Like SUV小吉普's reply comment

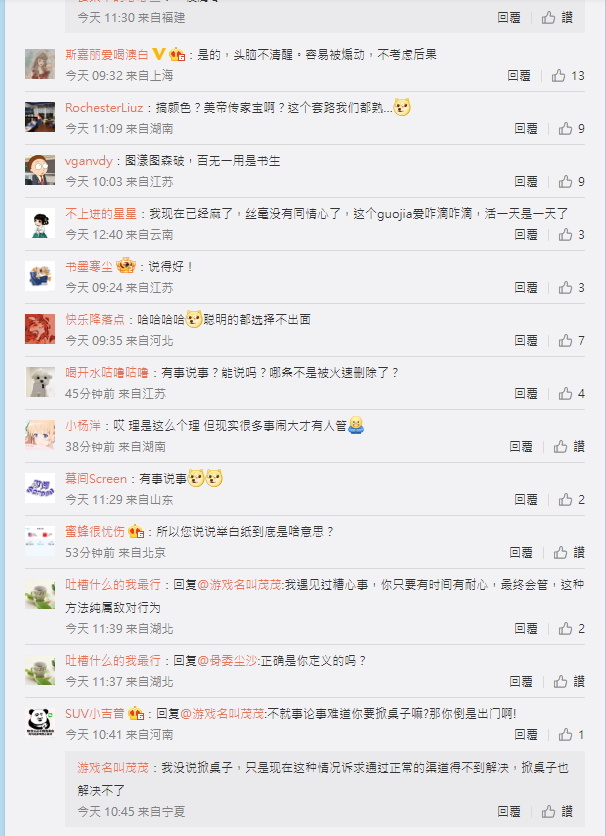(571, 735)
